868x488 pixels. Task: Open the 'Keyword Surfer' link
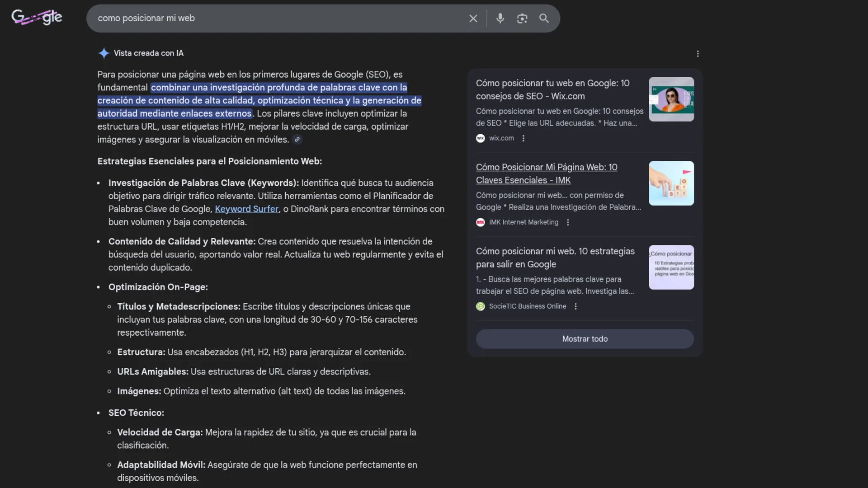(x=246, y=209)
